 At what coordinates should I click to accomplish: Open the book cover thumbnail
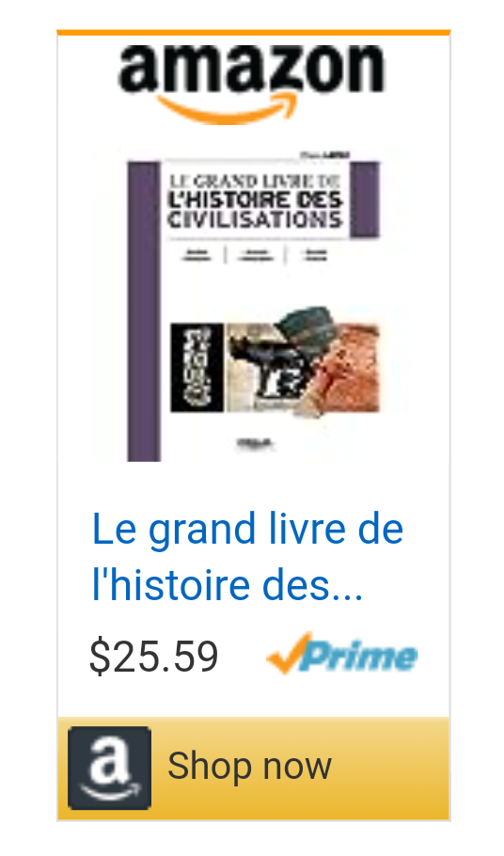(x=253, y=306)
